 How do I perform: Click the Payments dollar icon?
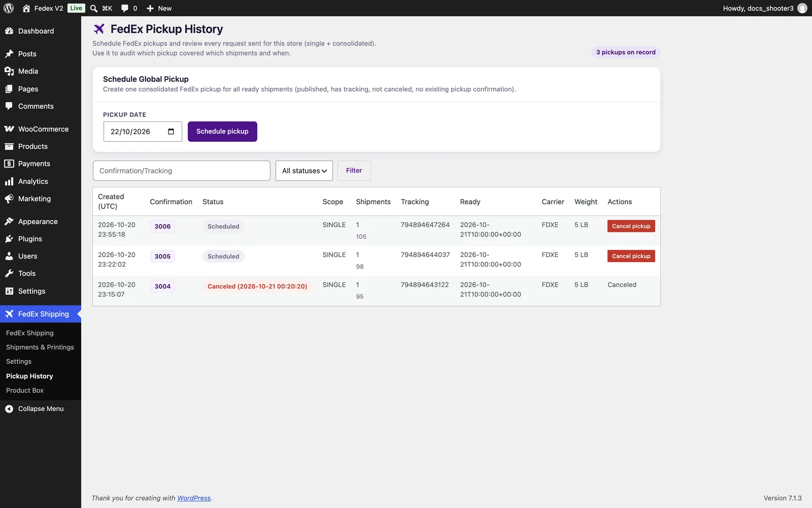click(x=9, y=164)
